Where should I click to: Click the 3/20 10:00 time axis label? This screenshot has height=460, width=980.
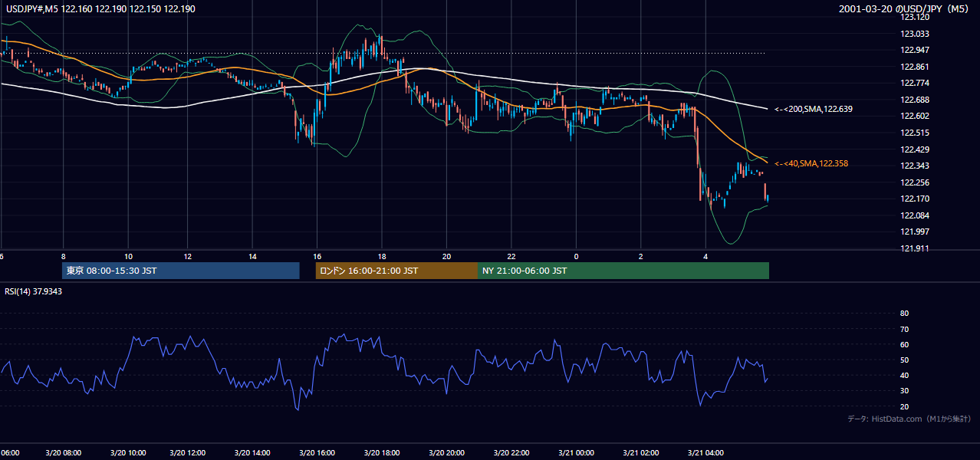tap(128, 453)
